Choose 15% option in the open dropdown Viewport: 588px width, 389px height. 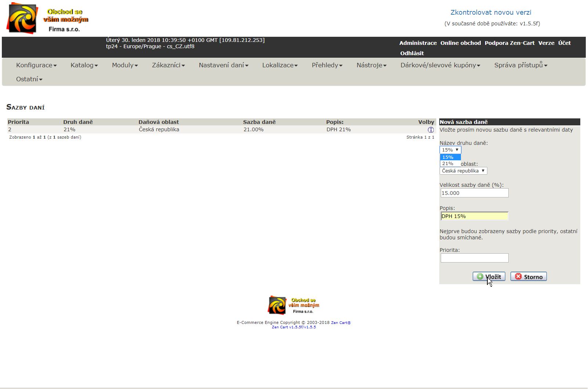click(x=448, y=157)
